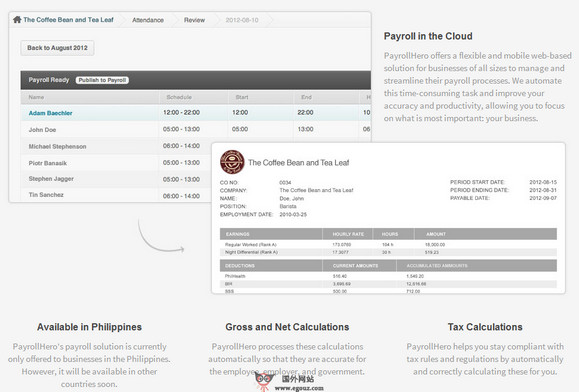Click the Coffee Bean logo on payslip

(x=232, y=162)
